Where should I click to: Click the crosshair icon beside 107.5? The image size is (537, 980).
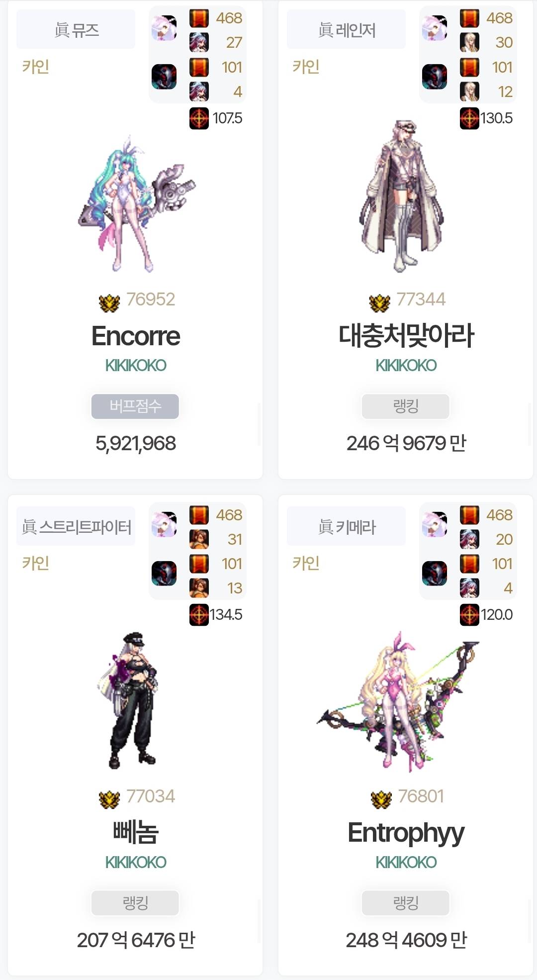[199, 118]
